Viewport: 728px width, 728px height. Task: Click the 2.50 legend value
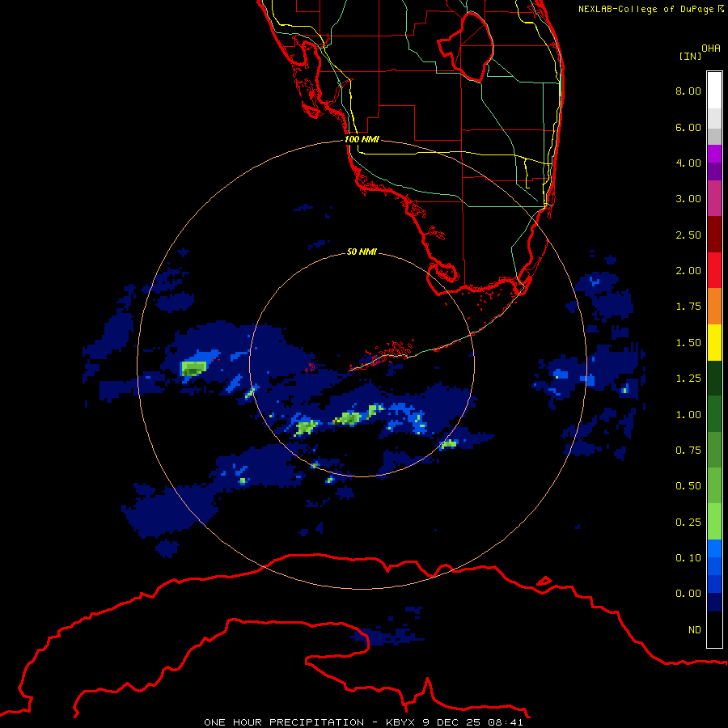click(688, 235)
